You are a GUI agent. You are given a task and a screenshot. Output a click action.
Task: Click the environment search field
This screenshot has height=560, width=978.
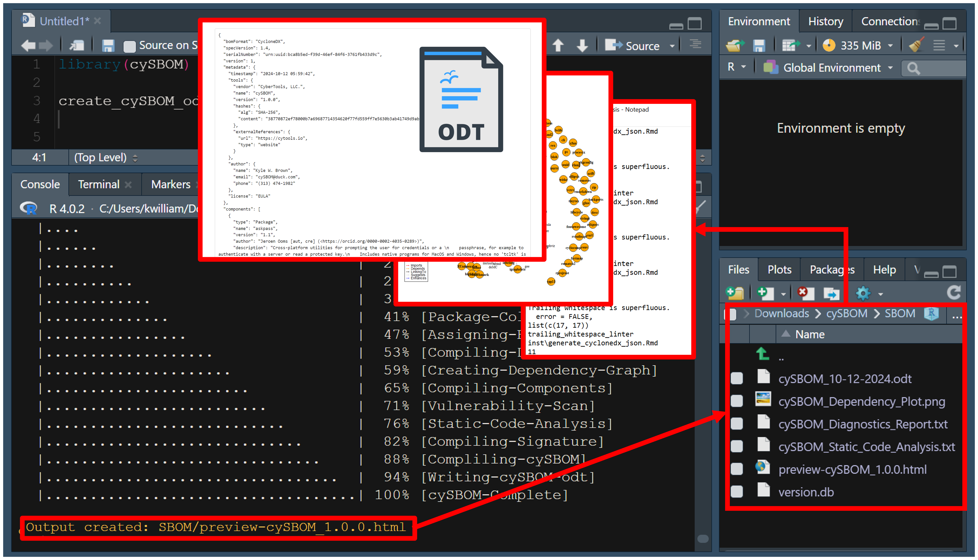(x=934, y=68)
